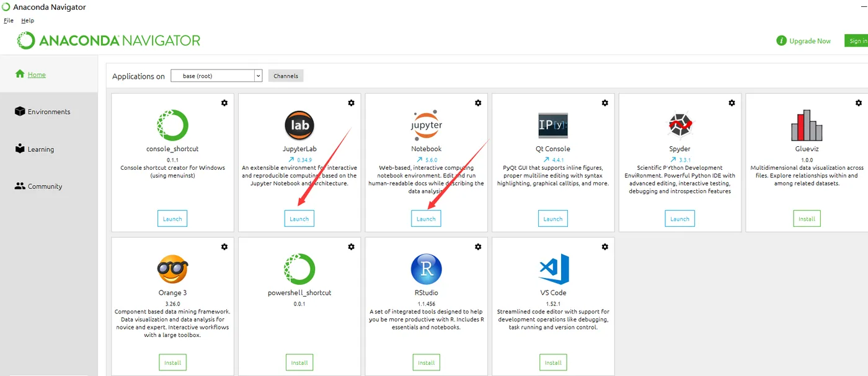Launch JupyterLab

pyautogui.click(x=299, y=219)
